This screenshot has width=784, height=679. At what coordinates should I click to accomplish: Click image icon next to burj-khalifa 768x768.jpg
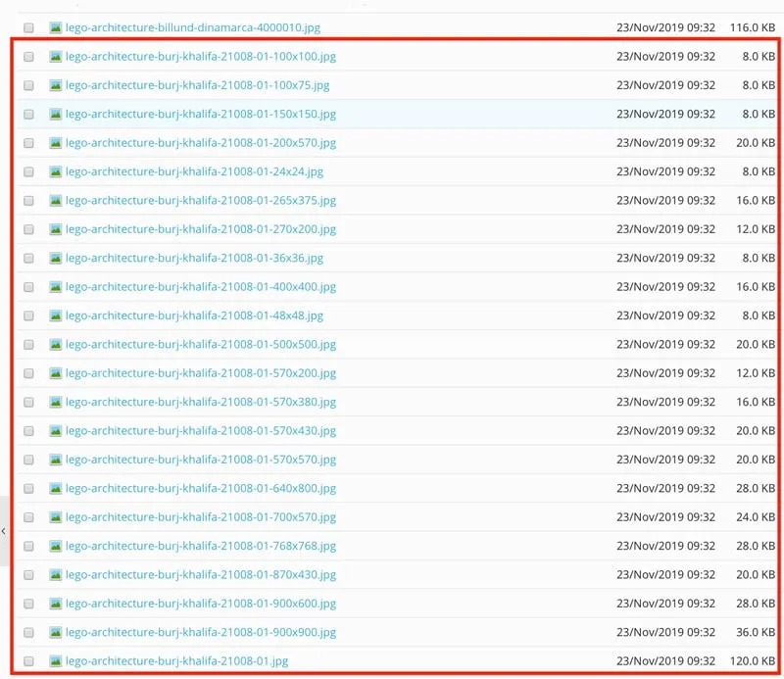point(56,546)
